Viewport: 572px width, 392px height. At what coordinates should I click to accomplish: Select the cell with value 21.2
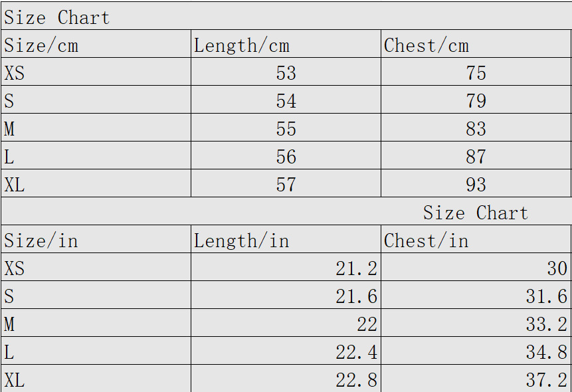point(356,268)
